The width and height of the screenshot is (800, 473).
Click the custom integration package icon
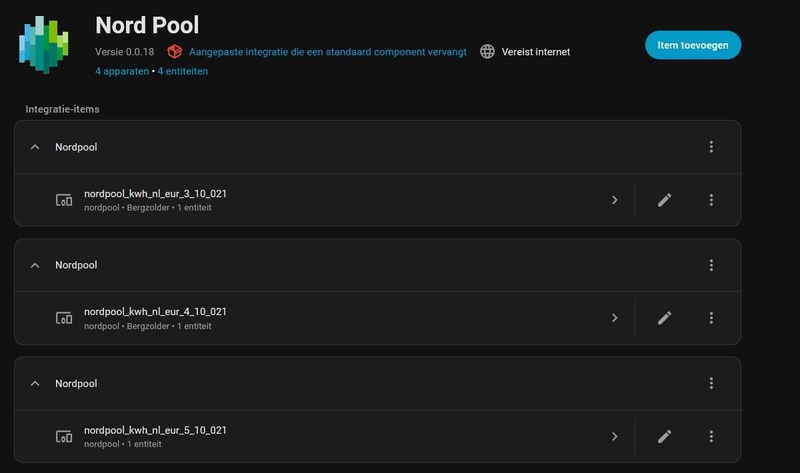(175, 51)
